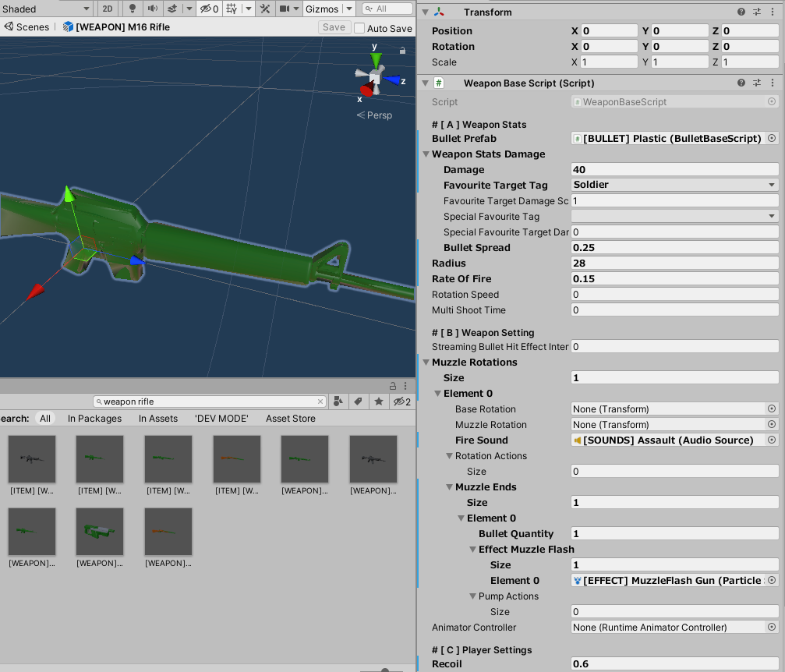
Task: Toggle scene lighting with the lightbulb icon
Action: [x=133, y=9]
